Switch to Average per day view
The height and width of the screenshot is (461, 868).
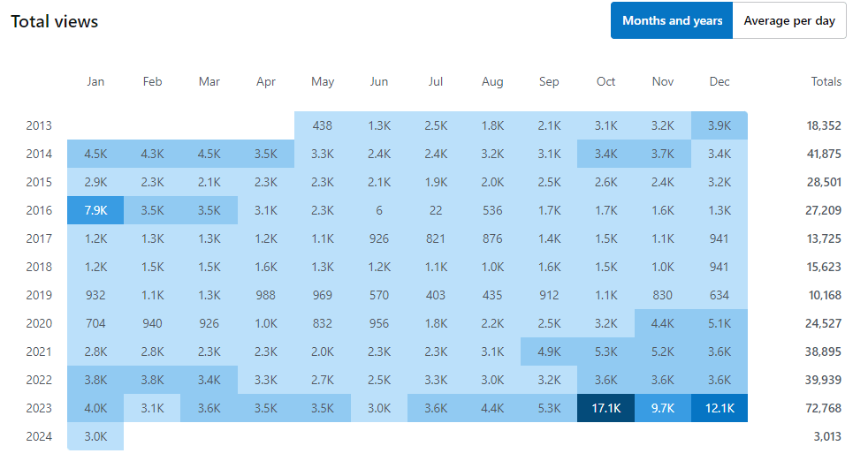788,20
